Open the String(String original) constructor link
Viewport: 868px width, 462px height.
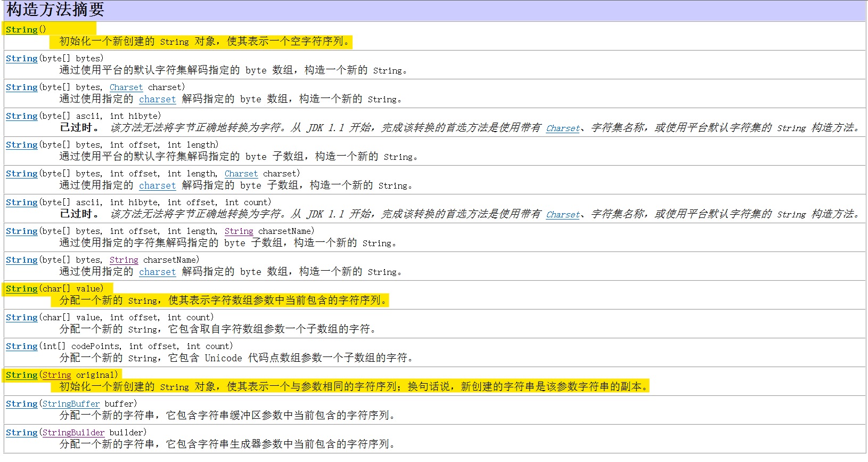click(22, 375)
